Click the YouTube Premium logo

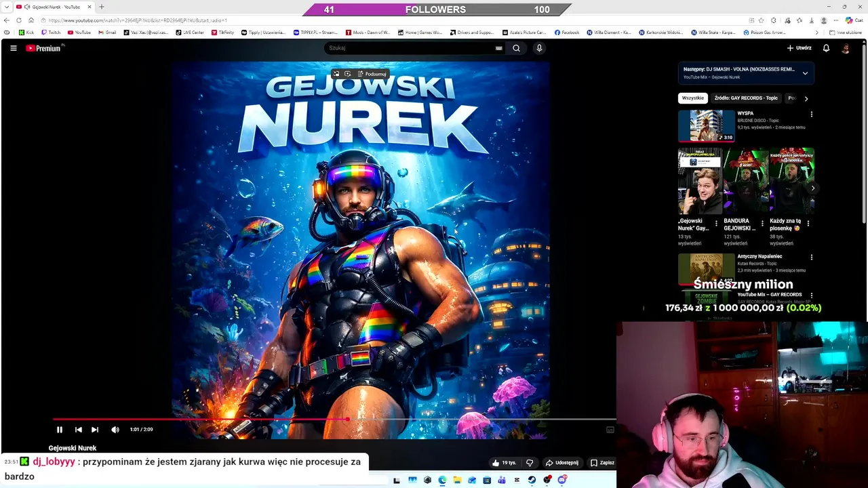coord(44,48)
